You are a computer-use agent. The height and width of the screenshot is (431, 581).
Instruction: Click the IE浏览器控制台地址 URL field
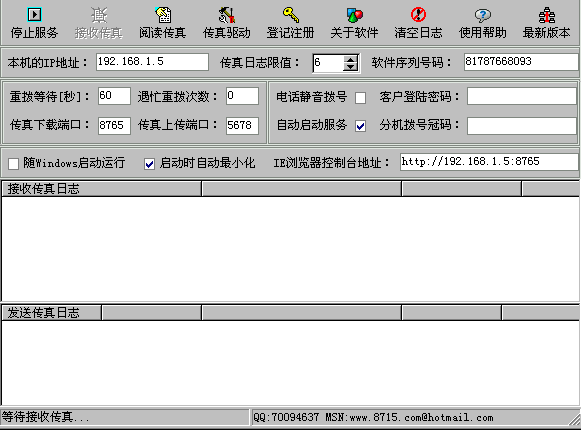tap(489, 162)
